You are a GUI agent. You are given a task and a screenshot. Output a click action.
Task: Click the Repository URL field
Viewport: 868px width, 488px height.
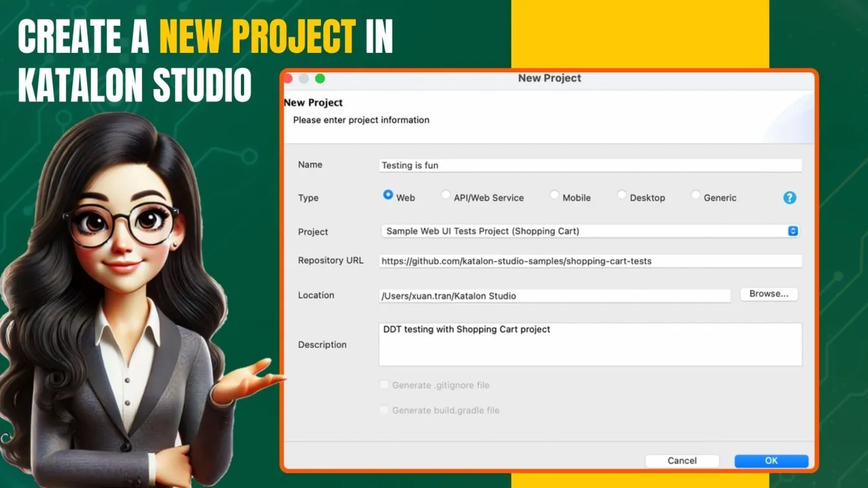tap(590, 261)
